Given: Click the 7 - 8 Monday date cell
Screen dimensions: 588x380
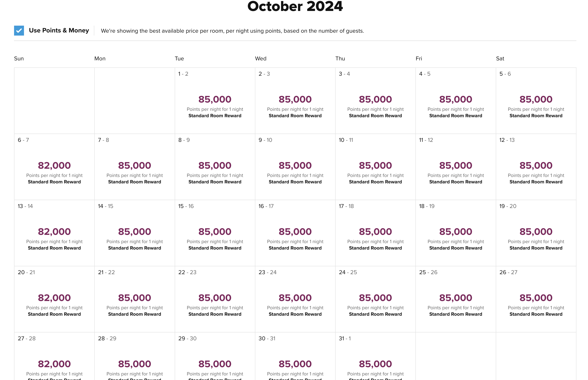Looking at the screenshot, I should coord(134,167).
